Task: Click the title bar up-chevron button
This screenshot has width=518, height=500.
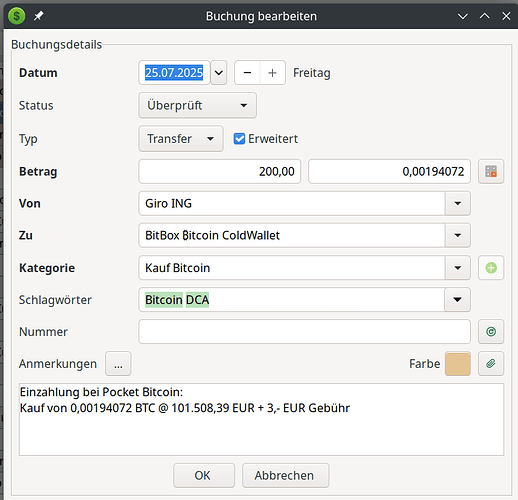Action: pyautogui.click(x=484, y=16)
